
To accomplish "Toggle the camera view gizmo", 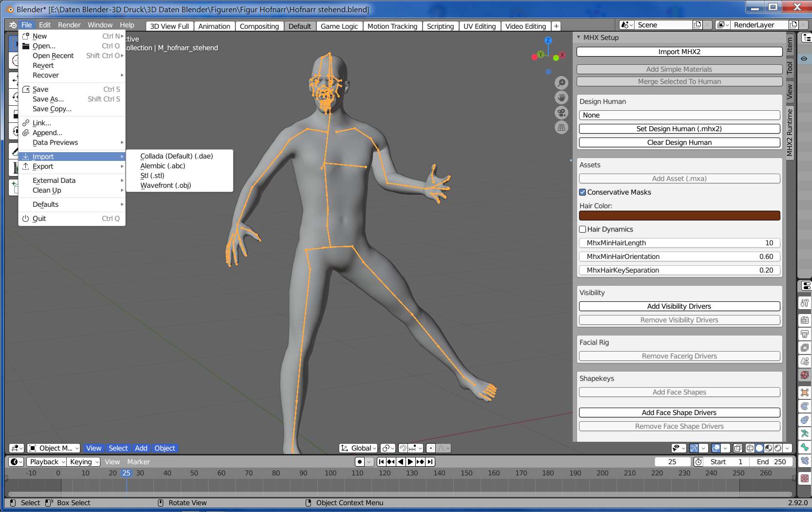I will (x=561, y=113).
